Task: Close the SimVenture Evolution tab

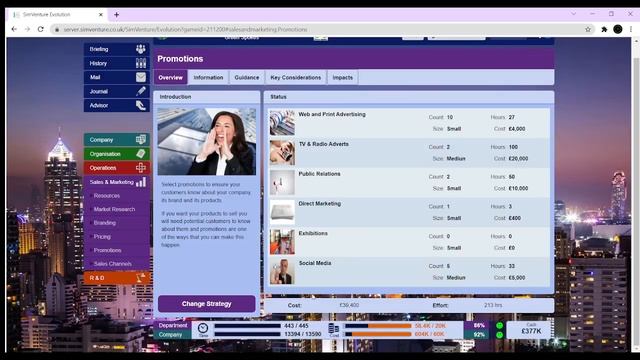Action: 101,15
